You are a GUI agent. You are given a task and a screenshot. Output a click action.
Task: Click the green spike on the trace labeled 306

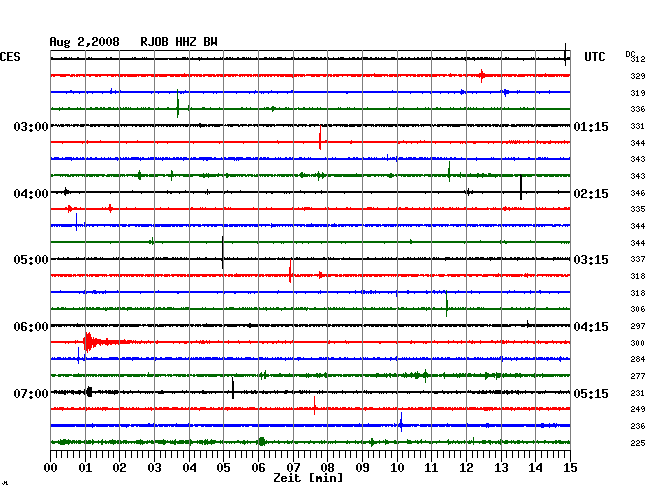click(446, 304)
